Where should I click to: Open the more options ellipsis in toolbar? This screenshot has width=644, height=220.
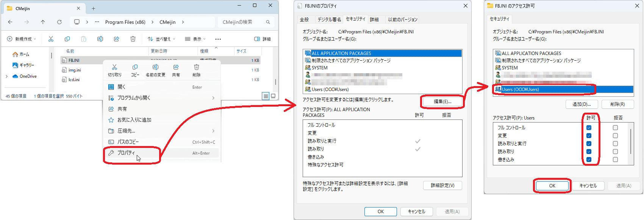[x=218, y=39]
